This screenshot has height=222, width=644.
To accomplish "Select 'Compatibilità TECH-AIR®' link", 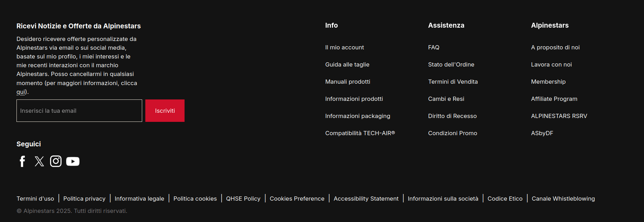I will click(360, 133).
